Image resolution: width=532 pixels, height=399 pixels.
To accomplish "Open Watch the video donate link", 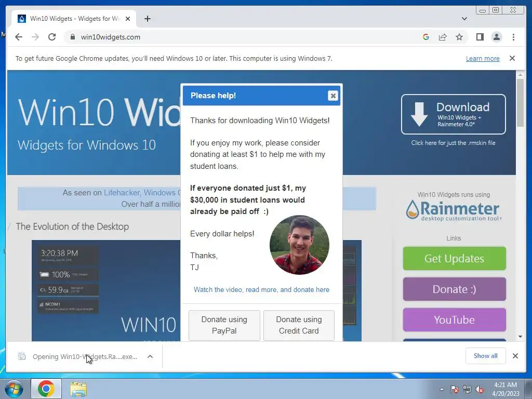I will [x=261, y=289].
